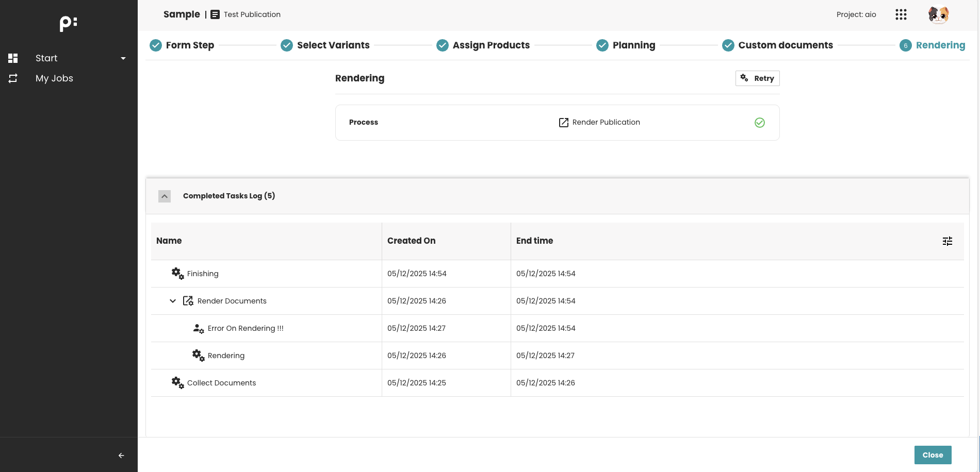Open My Jobs in the sidebar
980x472 pixels.
pos(54,78)
